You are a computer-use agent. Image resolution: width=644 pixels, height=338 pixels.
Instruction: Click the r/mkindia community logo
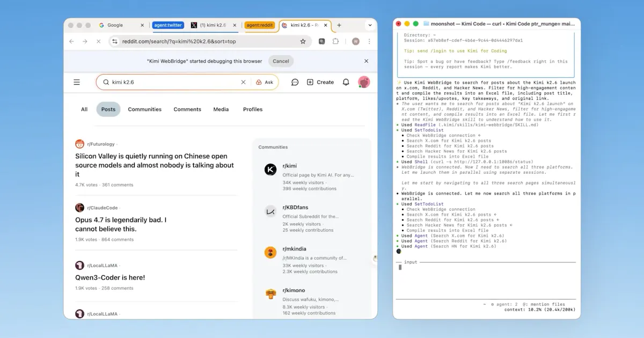tap(270, 252)
